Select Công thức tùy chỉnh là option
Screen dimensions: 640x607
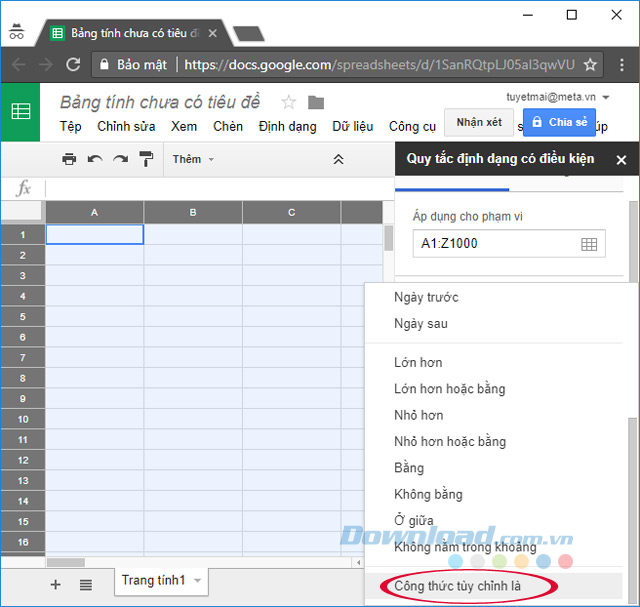tap(494, 586)
